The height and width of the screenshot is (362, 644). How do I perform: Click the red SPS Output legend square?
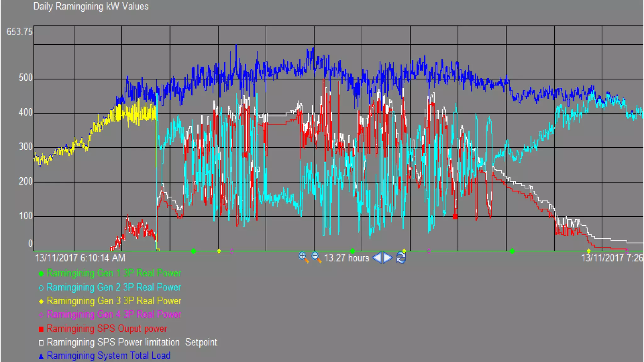pos(41,329)
